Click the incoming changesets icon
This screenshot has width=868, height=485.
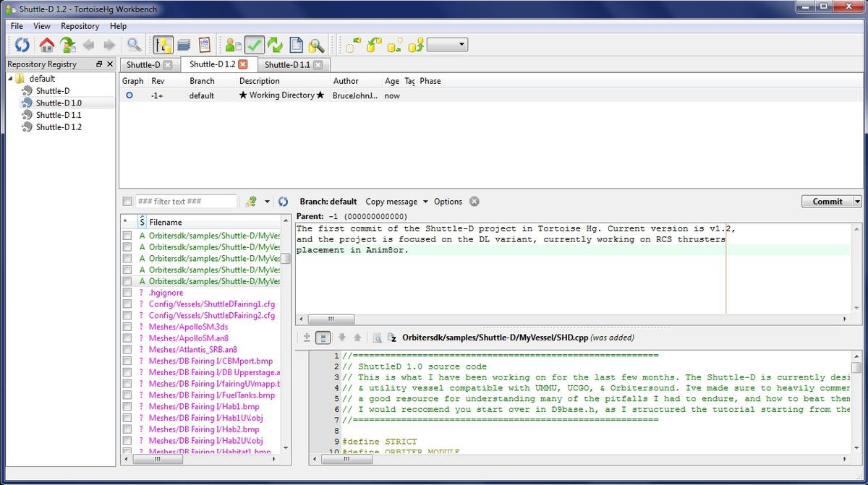tap(352, 45)
